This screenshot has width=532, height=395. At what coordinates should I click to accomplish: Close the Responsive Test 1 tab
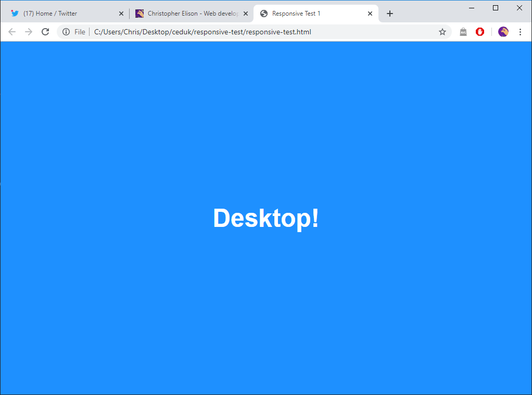coord(370,14)
